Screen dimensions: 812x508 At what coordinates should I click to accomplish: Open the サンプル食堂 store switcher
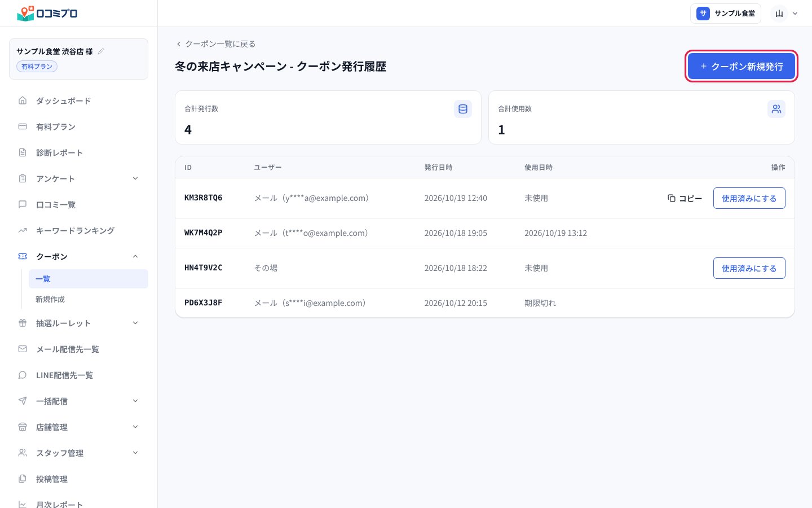pyautogui.click(x=726, y=14)
